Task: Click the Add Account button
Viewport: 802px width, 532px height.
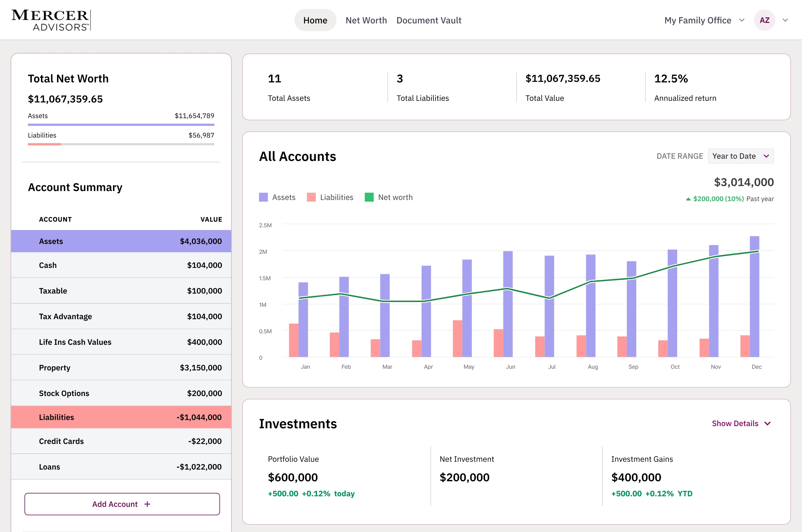Action: point(122,504)
